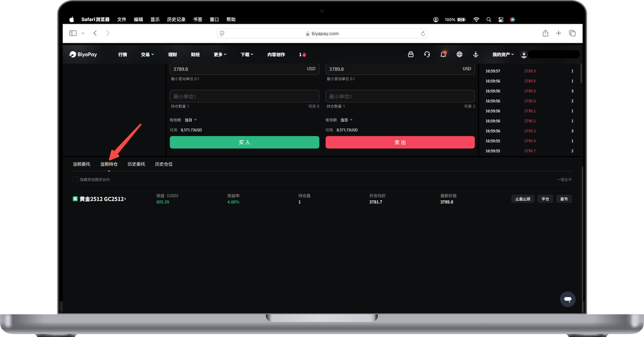Expand the 我的资产 dropdown
This screenshot has width=644, height=337.
[x=503, y=54]
